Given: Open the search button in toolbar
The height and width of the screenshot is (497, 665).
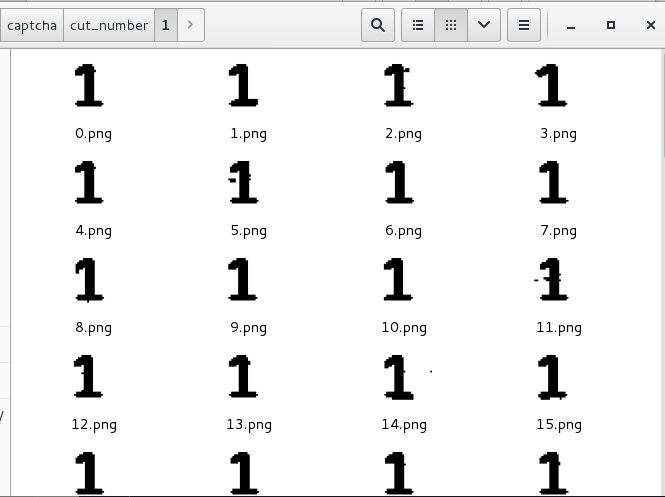Looking at the screenshot, I should tap(378, 25).
